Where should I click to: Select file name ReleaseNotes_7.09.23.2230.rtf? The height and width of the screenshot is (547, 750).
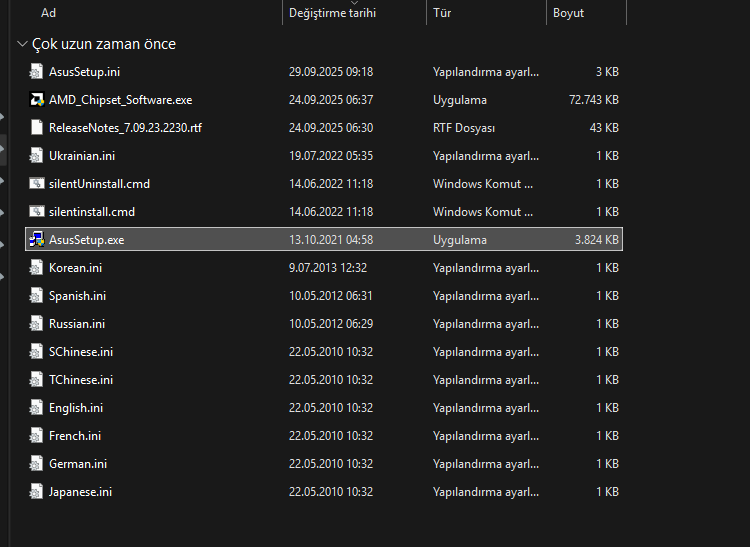(x=125, y=128)
